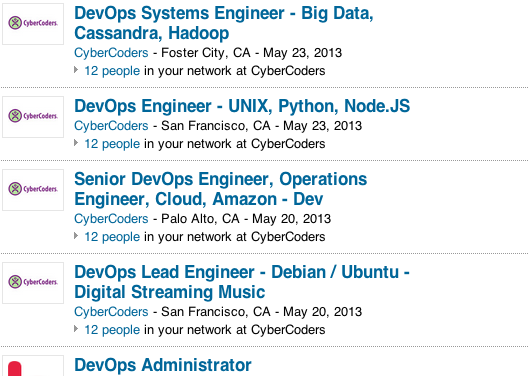This screenshot has height=376, width=528.
Task: Open the DevOps Systems Engineer Big Data job
Action: pos(224,23)
